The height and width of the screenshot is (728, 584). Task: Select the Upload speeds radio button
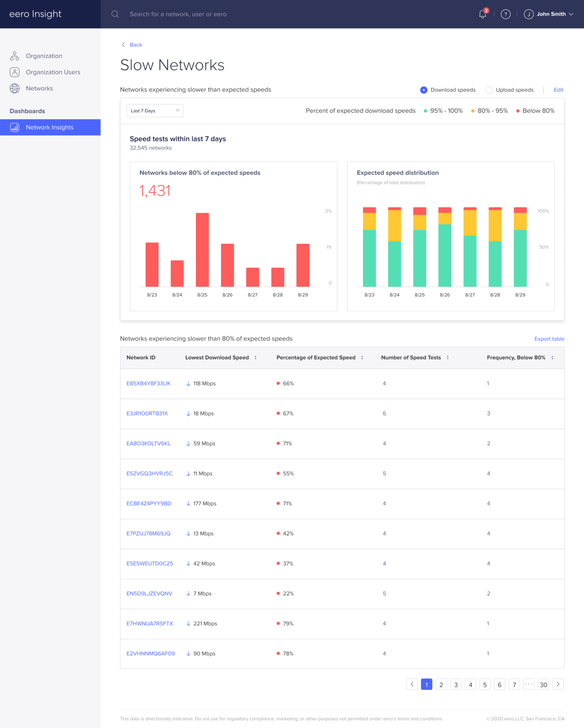489,90
